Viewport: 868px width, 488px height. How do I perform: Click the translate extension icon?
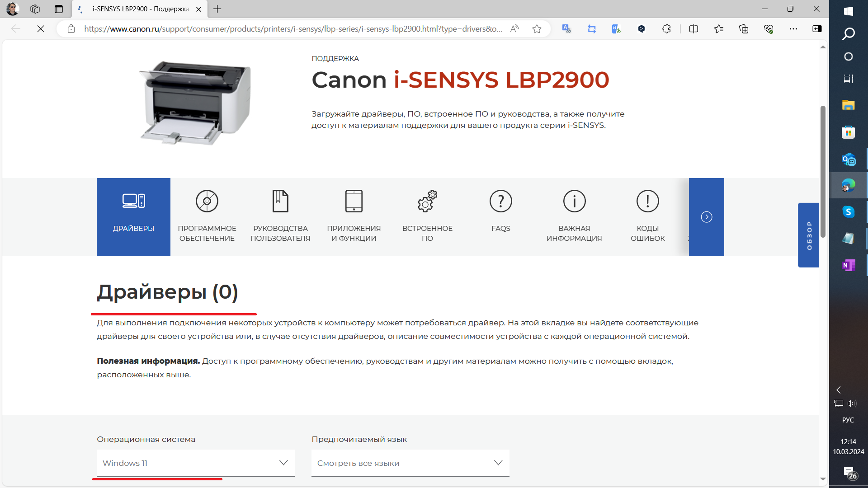click(566, 29)
